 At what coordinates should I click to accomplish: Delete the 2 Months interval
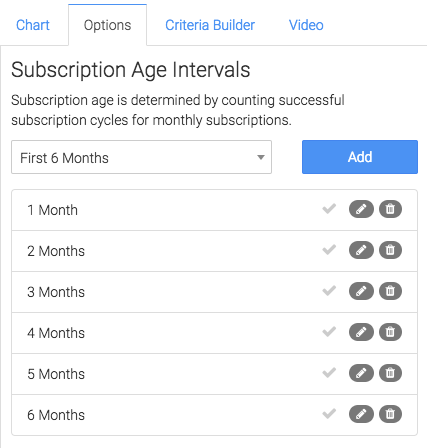[x=390, y=250]
